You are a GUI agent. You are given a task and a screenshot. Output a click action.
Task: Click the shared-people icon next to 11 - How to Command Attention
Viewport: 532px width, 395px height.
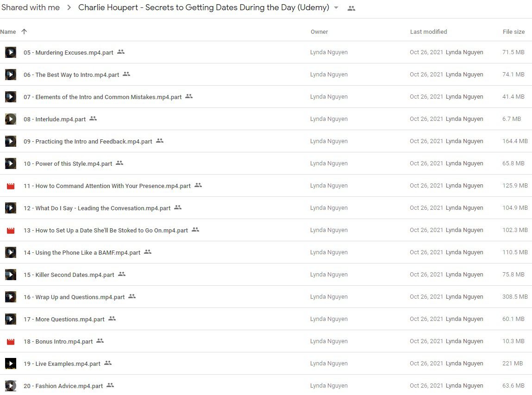point(198,185)
